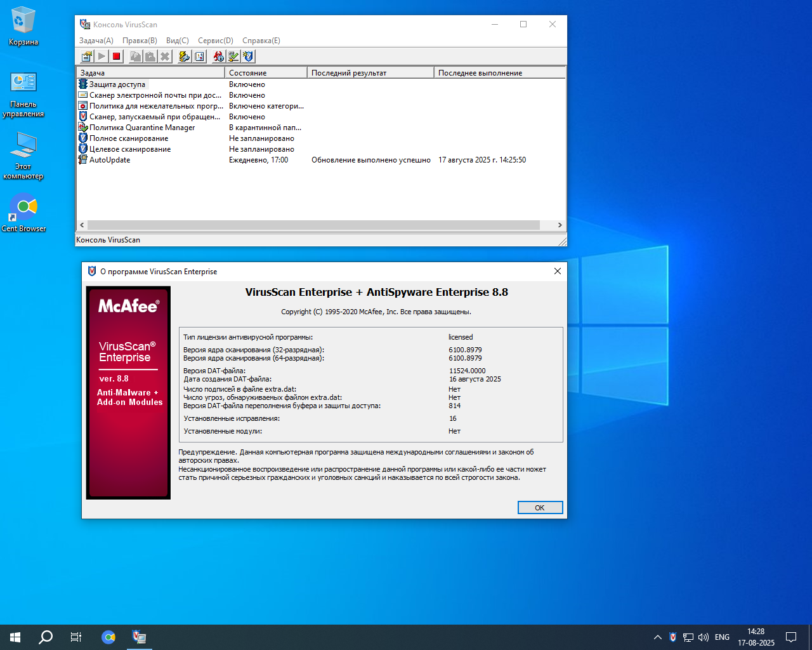Sort by Задача column header
812x650 pixels.
coord(150,72)
